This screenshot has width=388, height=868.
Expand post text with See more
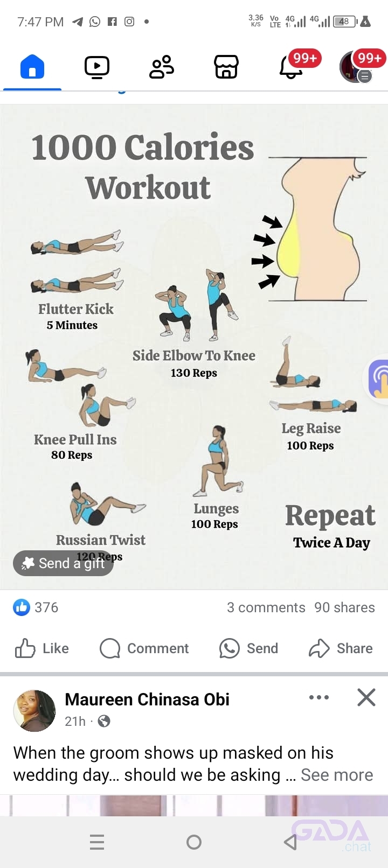pos(337,775)
